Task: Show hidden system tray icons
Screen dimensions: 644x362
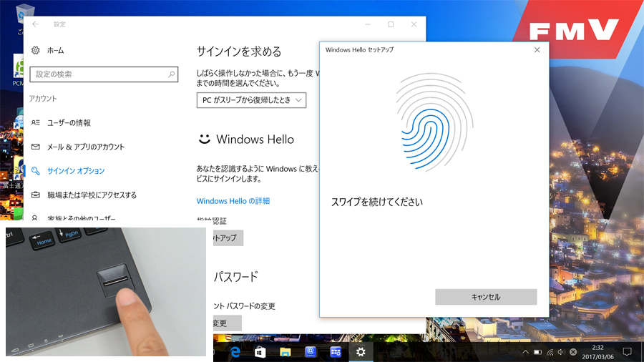Action: [525, 352]
